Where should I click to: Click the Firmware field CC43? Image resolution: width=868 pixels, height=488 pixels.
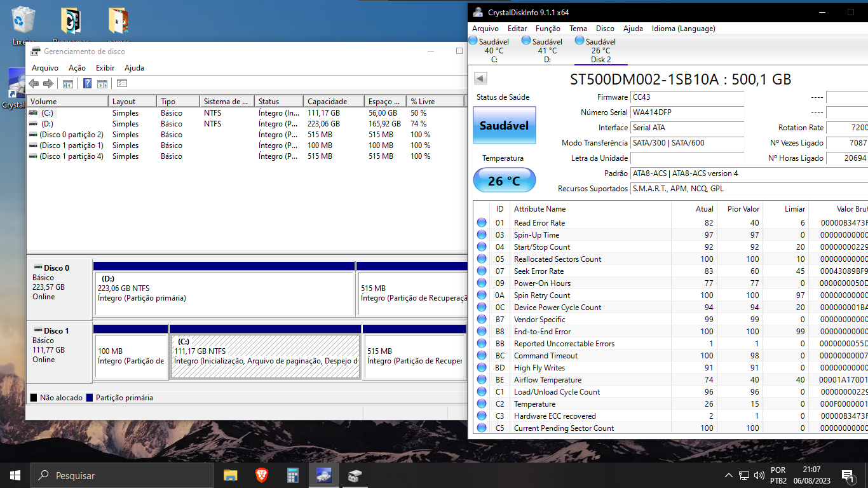(687, 98)
